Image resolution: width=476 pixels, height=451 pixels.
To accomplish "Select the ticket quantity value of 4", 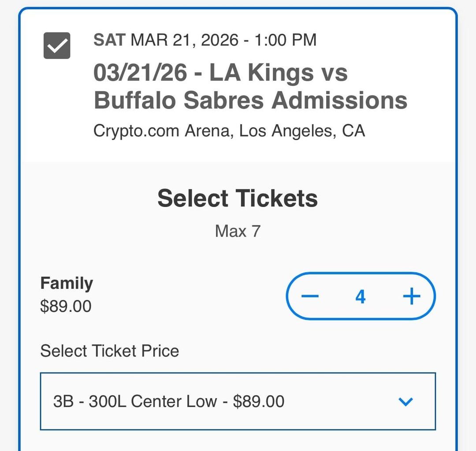I will point(361,296).
